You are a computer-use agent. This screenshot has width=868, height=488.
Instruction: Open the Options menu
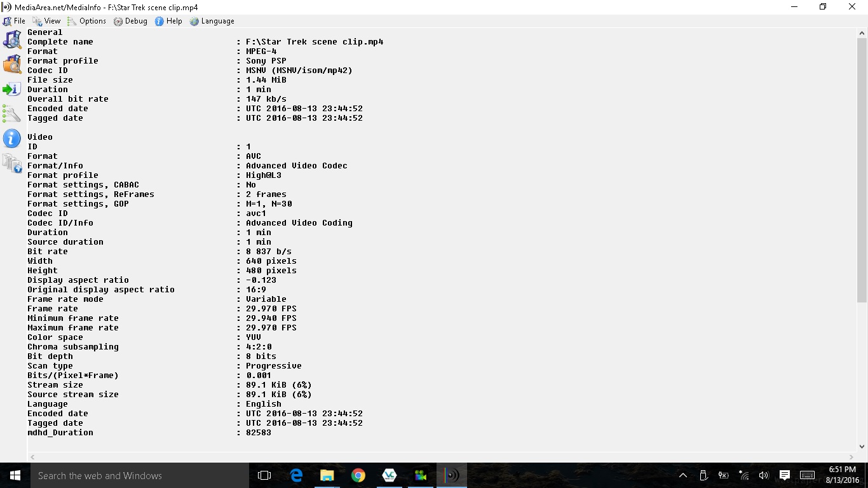tap(86, 21)
